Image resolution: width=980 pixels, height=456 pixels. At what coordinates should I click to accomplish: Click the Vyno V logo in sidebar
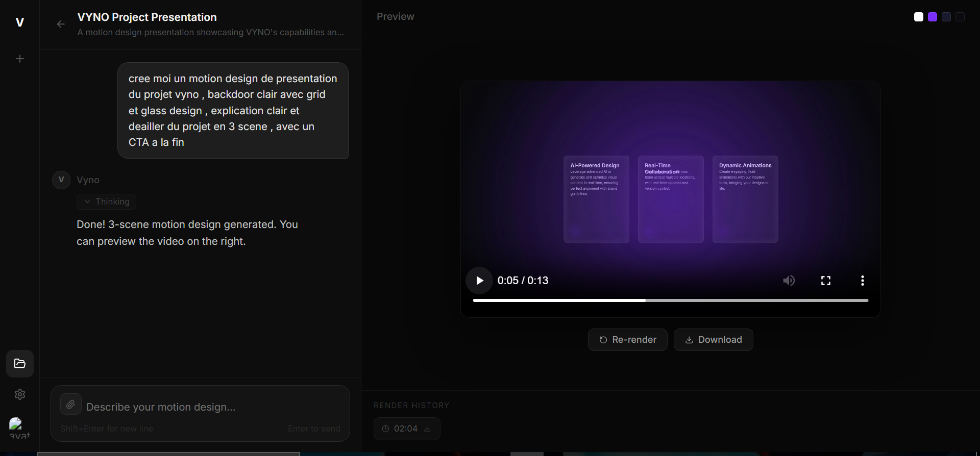(x=20, y=22)
